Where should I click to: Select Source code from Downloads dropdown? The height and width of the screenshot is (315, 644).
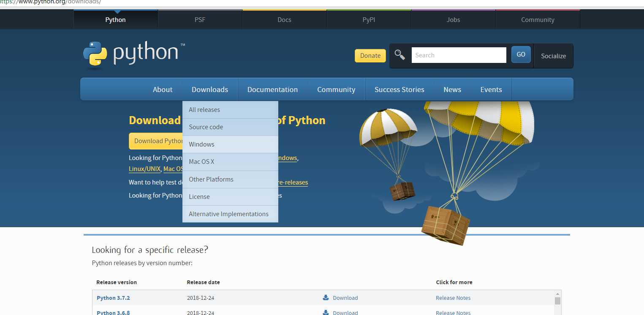tap(230, 127)
